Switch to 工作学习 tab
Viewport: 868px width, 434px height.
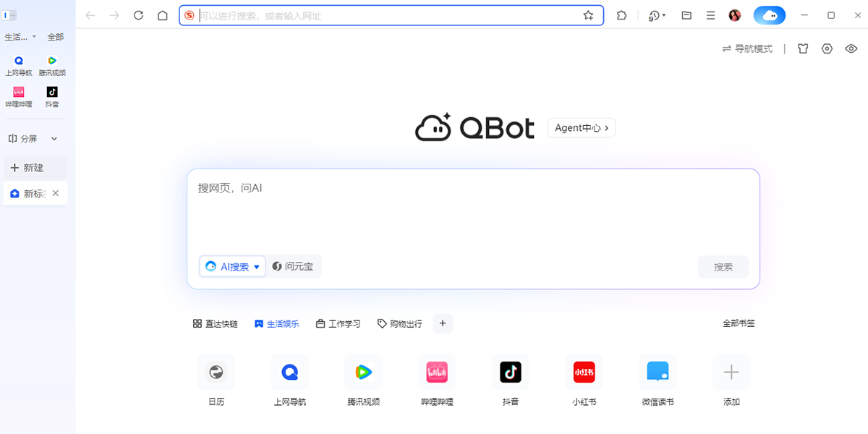[x=339, y=324]
